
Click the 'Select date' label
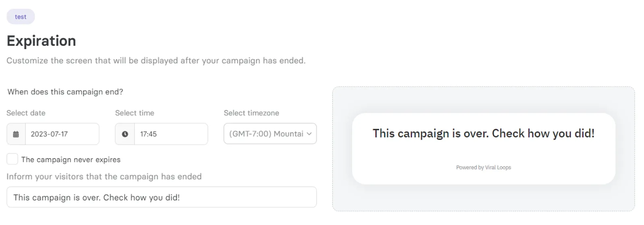point(26,113)
